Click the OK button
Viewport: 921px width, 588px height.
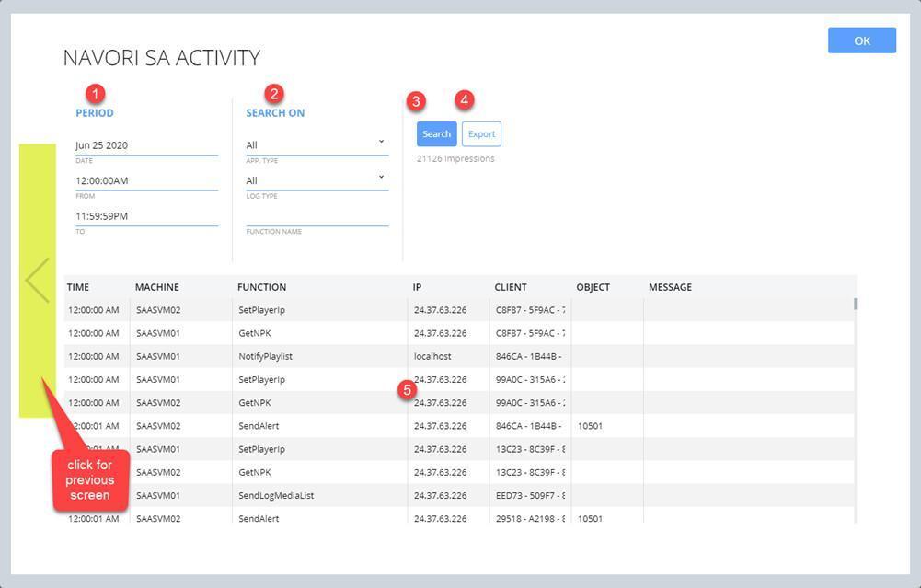tap(862, 40)
